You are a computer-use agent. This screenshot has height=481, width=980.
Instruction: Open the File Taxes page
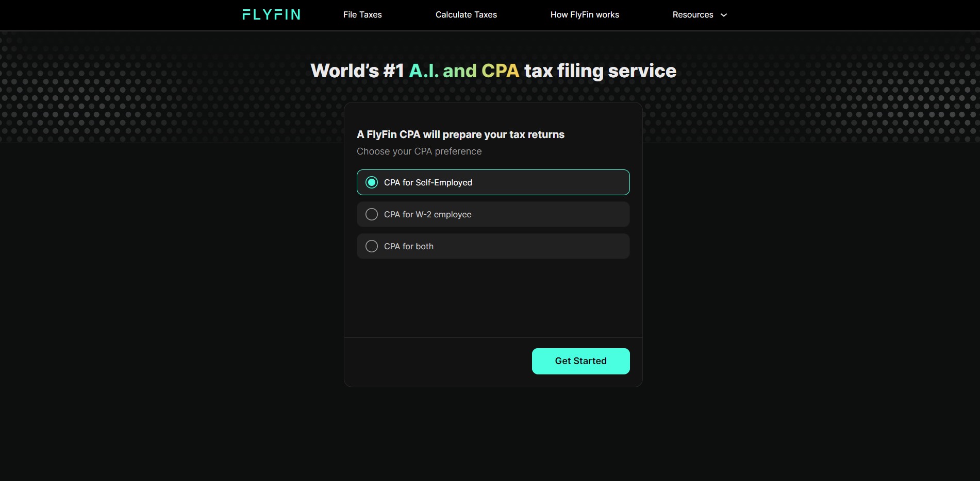362,14
